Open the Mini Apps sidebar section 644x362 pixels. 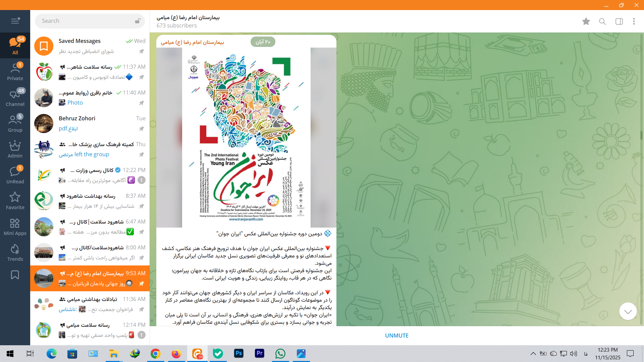click(x=15, y=227)
